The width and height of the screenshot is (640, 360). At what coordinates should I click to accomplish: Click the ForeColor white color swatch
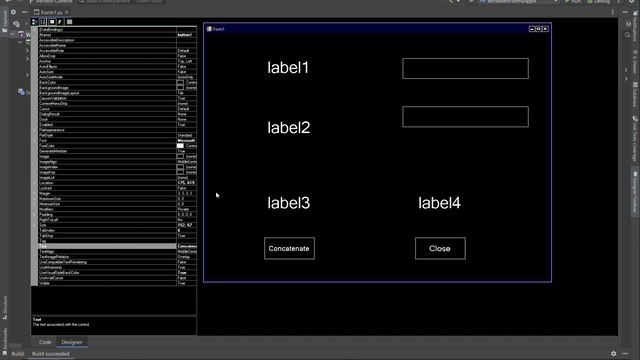point(180,146)
